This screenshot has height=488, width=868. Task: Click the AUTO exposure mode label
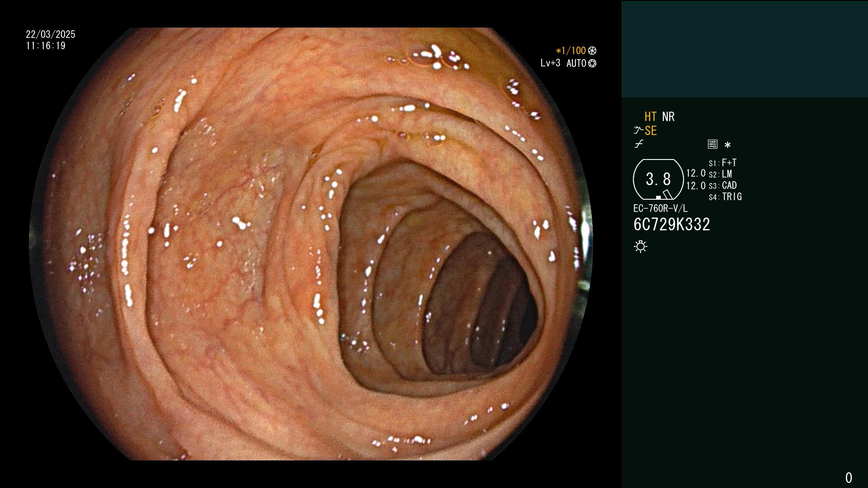pos(576,63)
